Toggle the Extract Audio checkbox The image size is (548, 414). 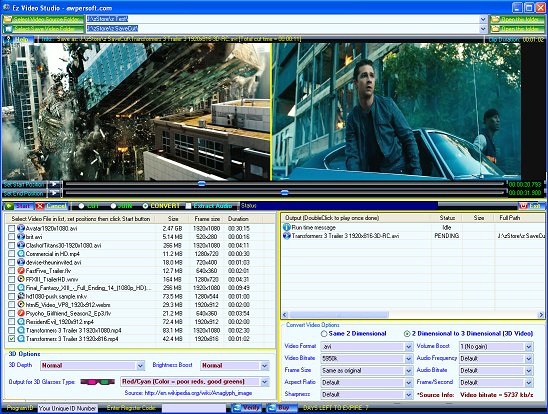(188, 206)
